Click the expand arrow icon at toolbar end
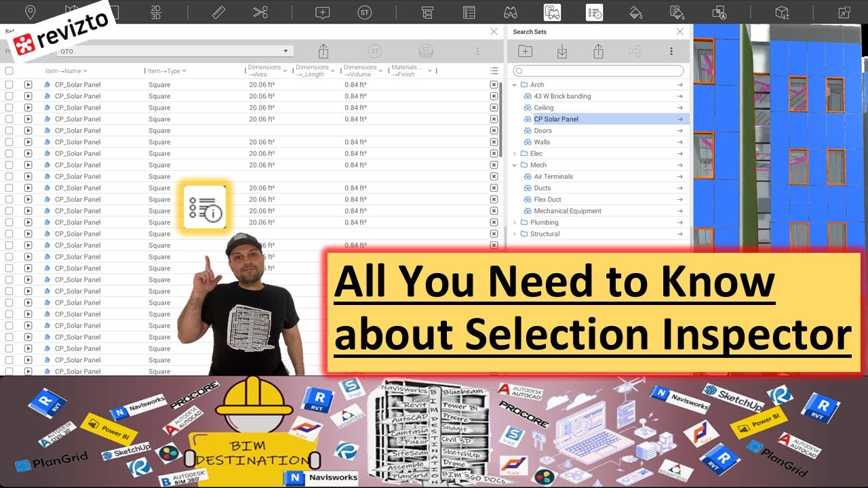 tap(844, 12)
